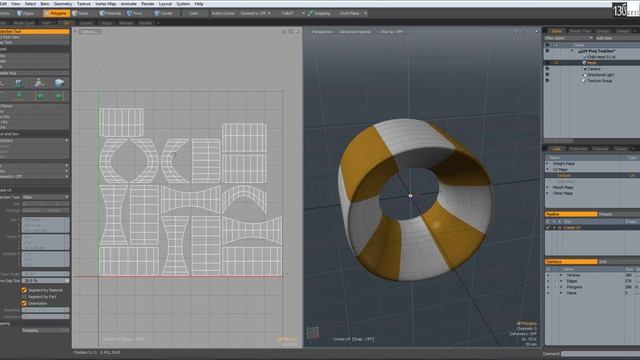Click the Advanced OpenGL shading button
This screenshot has height=360, width=640.
pyautogui.click(x=355, y=31)
